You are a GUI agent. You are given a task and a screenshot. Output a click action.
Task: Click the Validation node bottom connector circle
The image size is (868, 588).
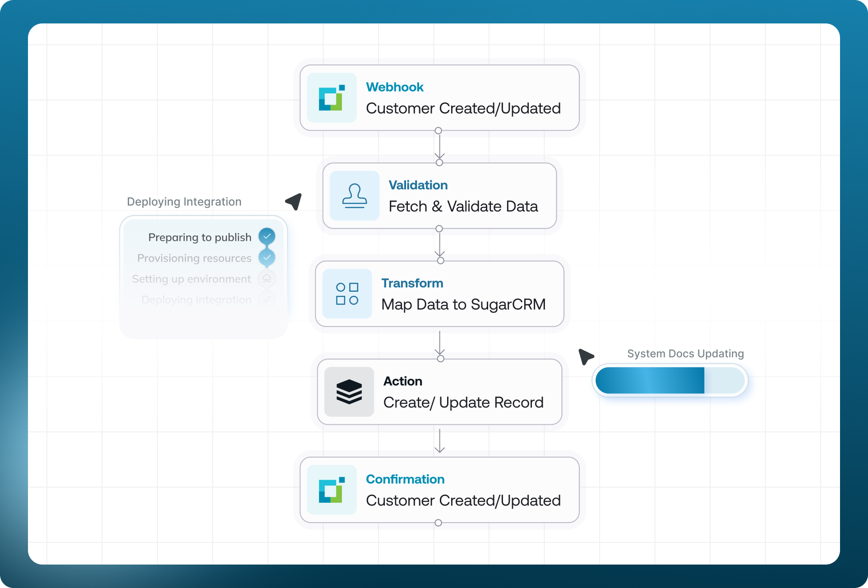click(x=439, y=229)
